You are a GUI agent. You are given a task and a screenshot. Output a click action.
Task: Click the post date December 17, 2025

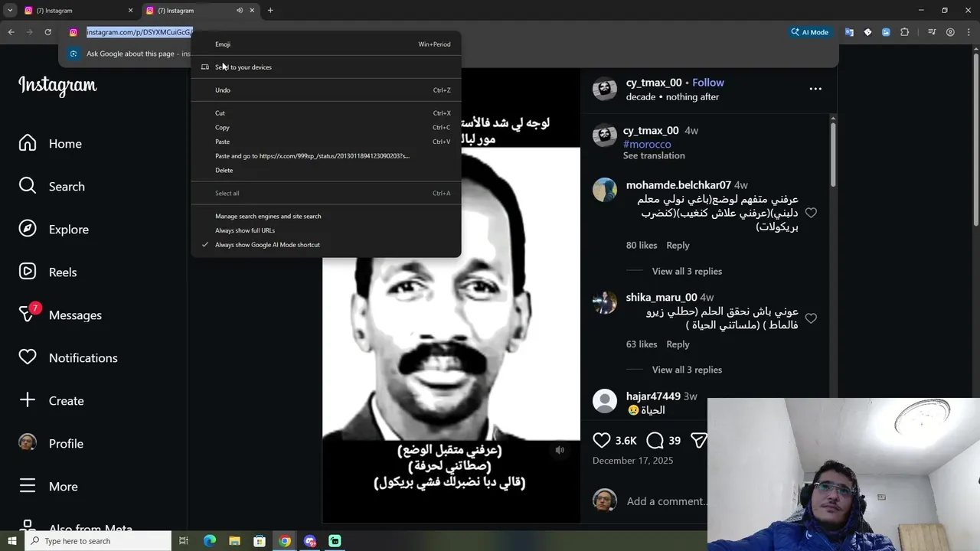tap(632, 461)
